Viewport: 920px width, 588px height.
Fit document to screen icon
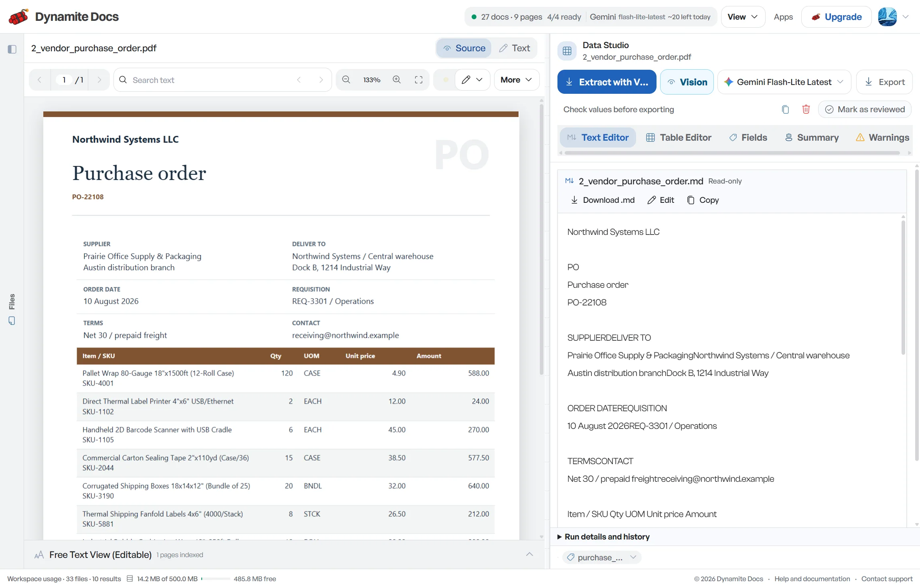[419, 80]
